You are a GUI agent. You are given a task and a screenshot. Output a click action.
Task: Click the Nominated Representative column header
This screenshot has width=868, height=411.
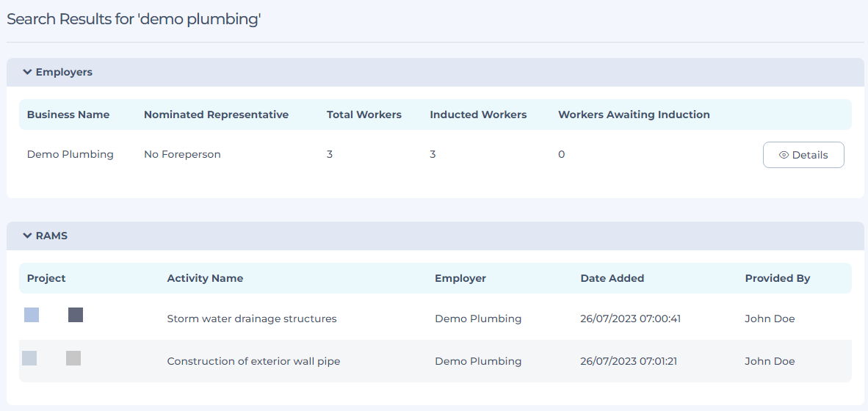point(216,114)
